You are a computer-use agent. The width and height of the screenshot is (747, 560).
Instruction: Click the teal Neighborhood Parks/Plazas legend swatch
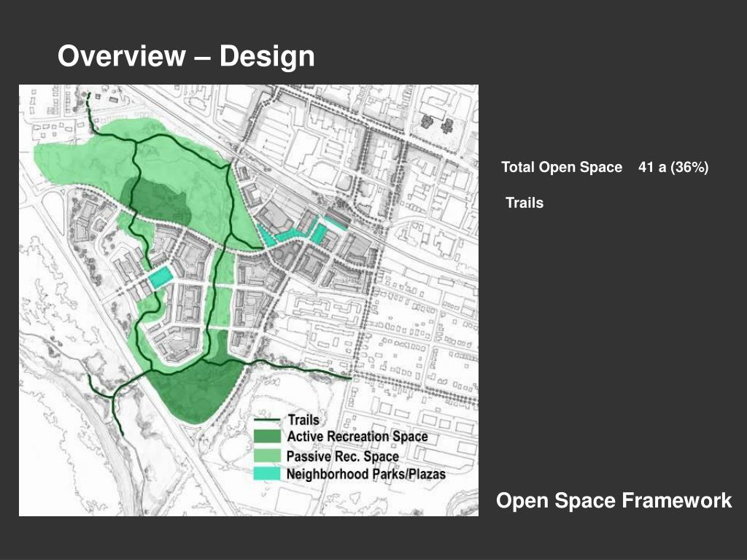(x=267, y=473)
